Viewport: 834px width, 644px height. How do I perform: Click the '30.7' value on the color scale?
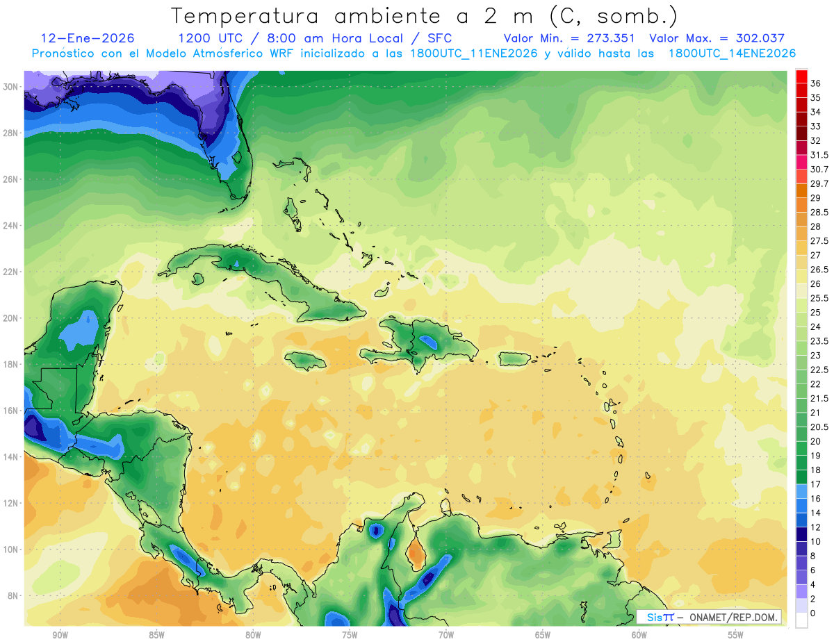coord(819,170)
